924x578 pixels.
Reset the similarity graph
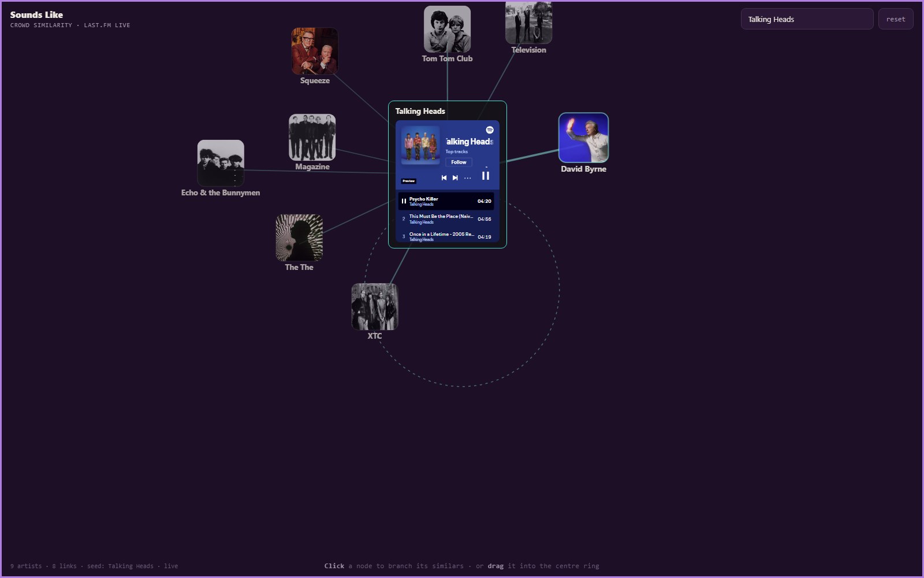click(x=896, y=19)
